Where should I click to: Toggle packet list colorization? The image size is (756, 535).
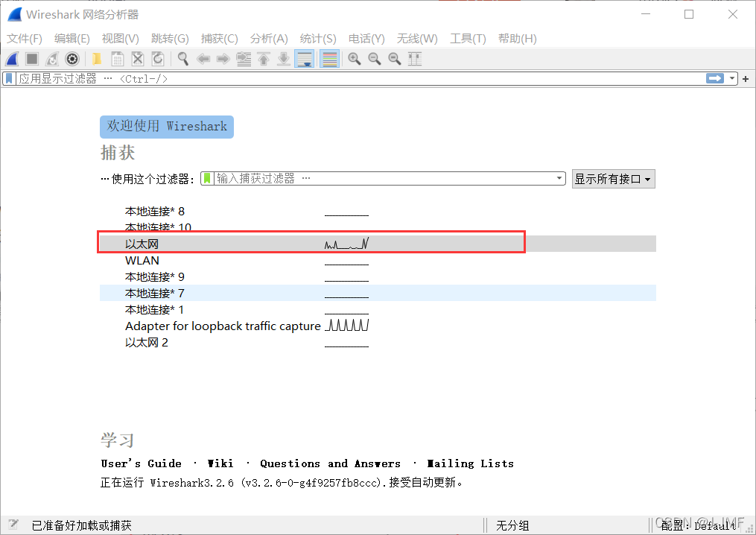point(329,59)
